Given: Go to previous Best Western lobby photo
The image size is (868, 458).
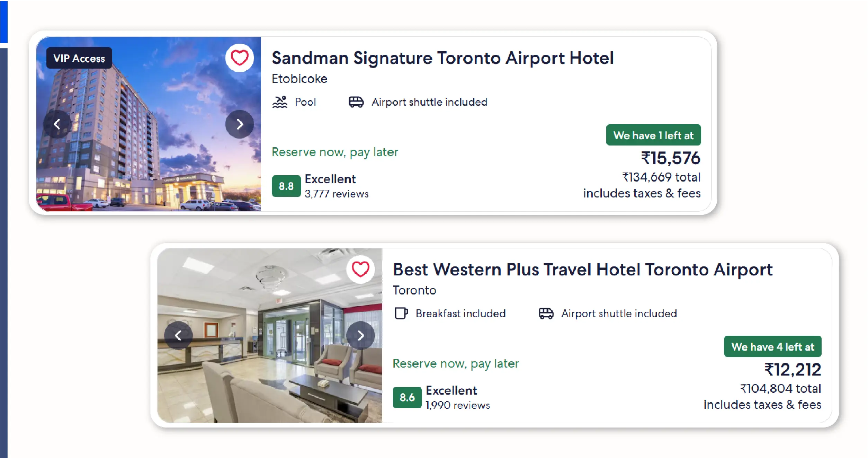Looking at the screenshot, I should [x=178, y=335].
